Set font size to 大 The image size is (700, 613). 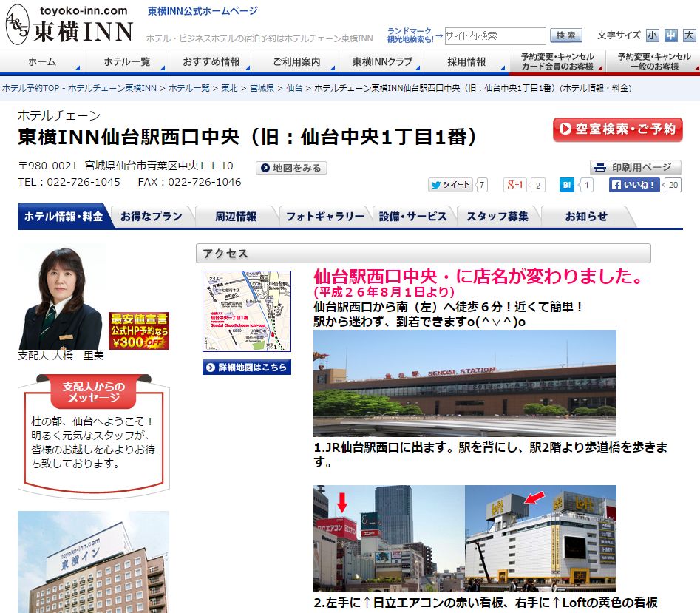click(690, 35)
